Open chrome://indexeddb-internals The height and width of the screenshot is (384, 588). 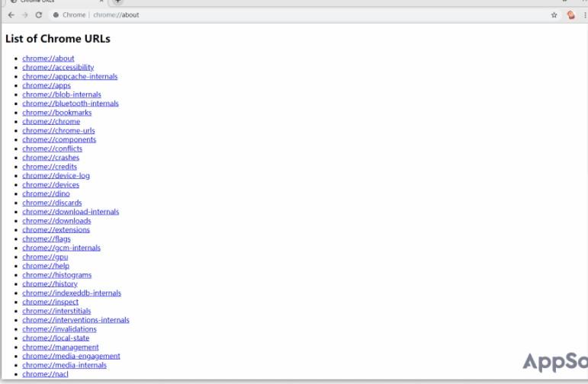coord(72,293)
